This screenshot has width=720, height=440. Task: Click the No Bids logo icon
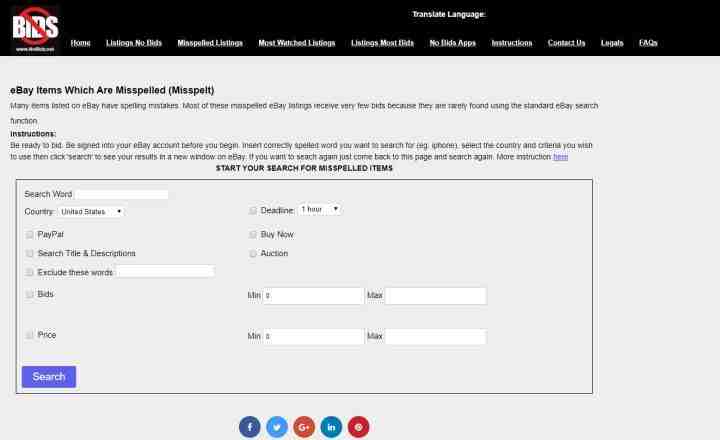(35, 29)
